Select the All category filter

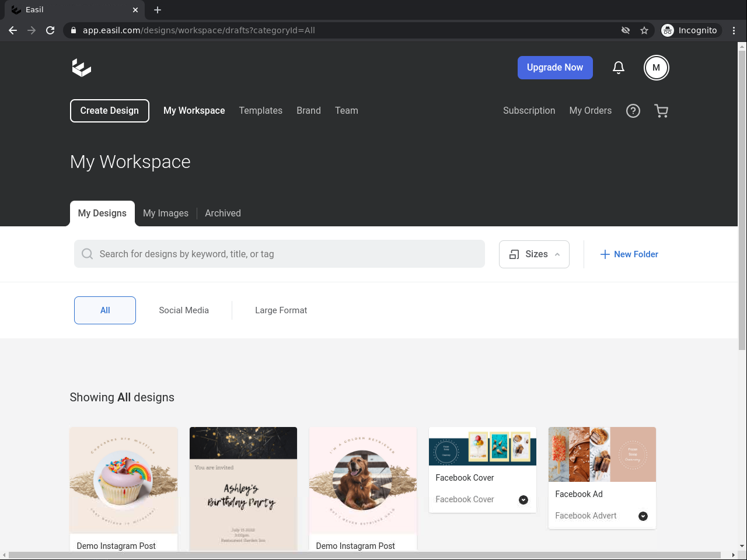105,310
